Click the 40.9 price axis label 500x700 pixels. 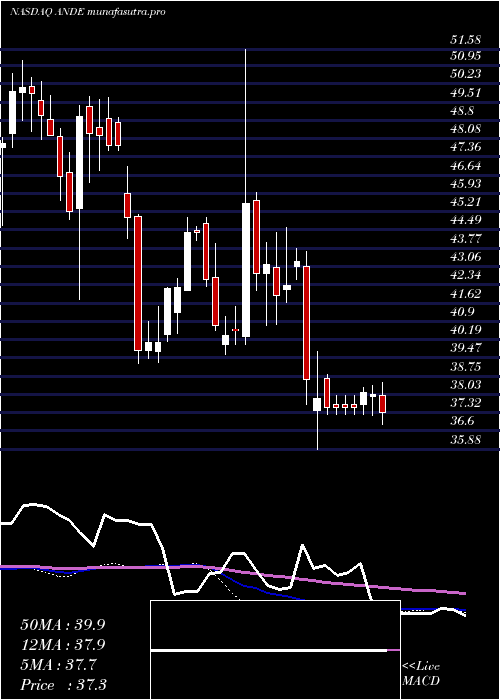(x=462, y=312)
